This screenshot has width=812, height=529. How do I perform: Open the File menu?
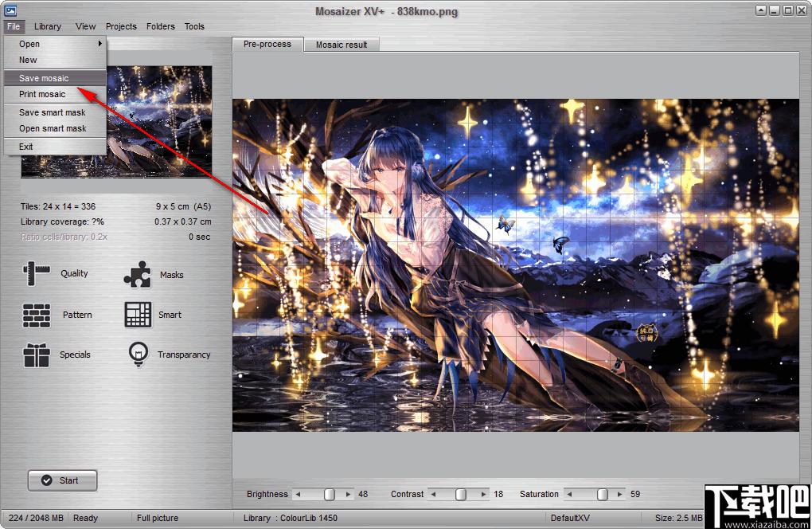[x=14, y=26]
